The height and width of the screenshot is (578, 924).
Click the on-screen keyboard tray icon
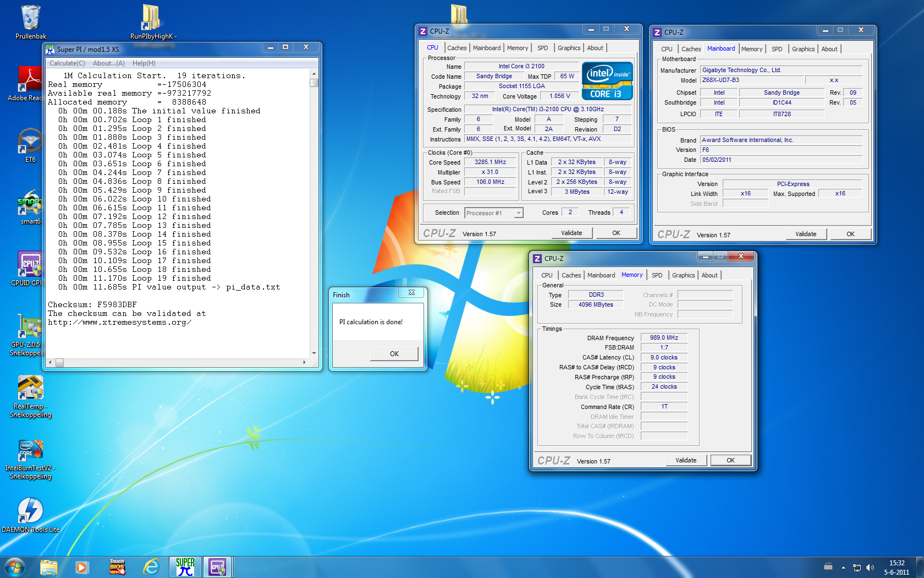pos(828,566)
